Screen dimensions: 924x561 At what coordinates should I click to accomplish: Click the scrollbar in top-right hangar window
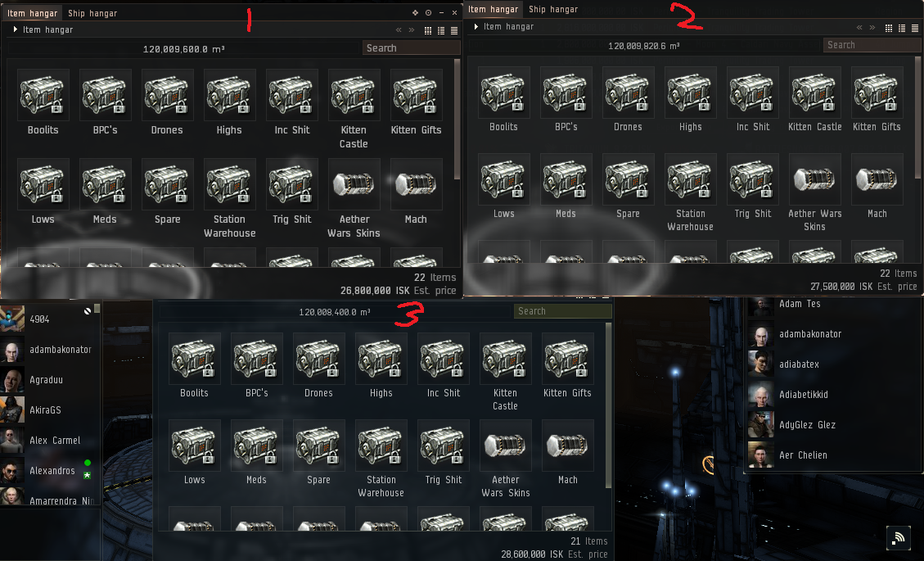tap(917, 117)
